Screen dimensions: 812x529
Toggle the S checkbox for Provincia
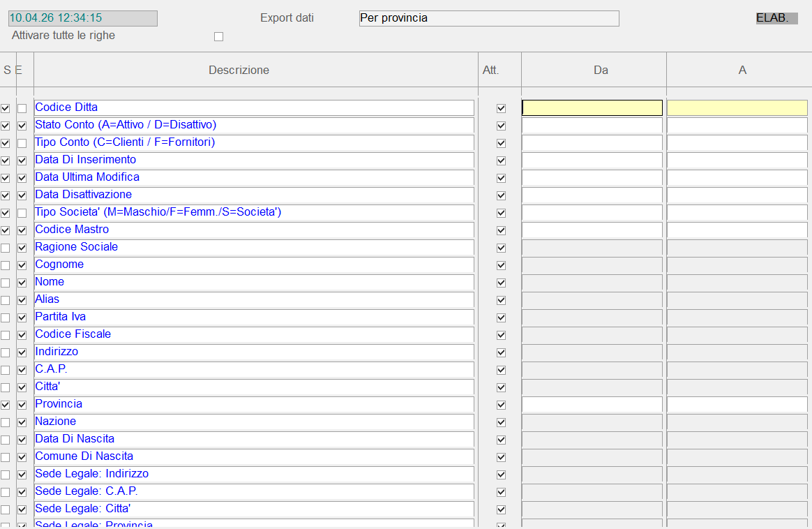point(6,405)
